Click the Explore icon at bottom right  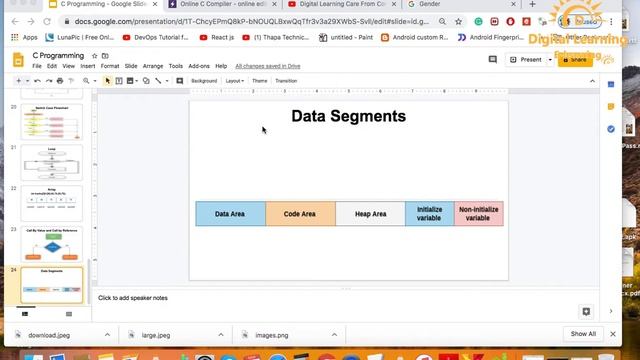(x=586, y=311)
